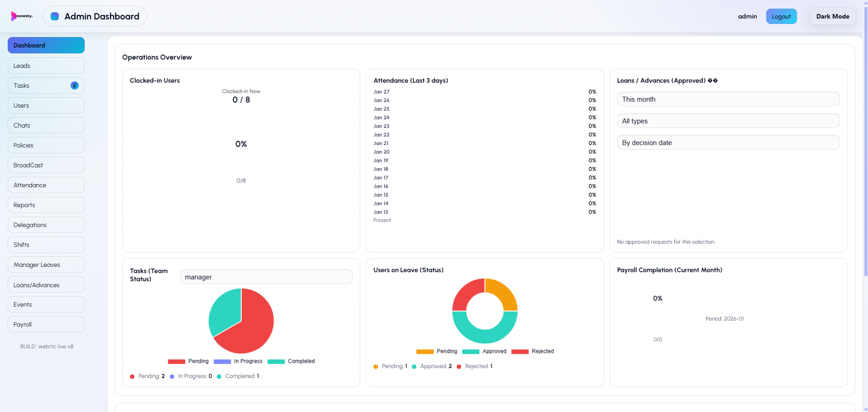Click the blue icon beside Admin Dashboard title

[x=54, y=15]
